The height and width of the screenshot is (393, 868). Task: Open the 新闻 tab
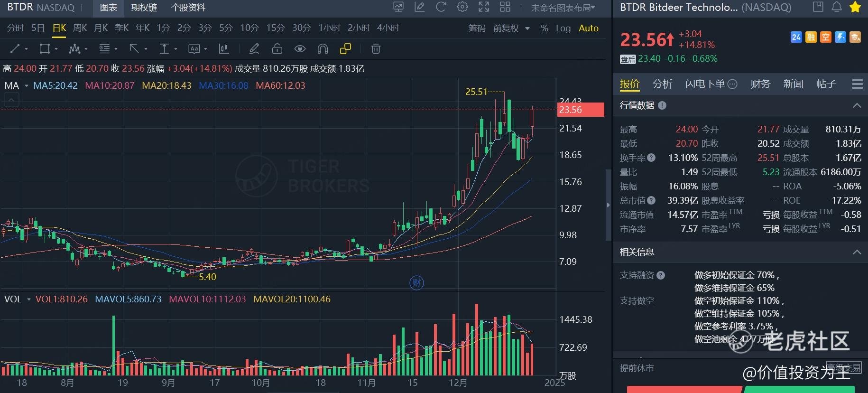pyautogui.click(x=793, y=84)
